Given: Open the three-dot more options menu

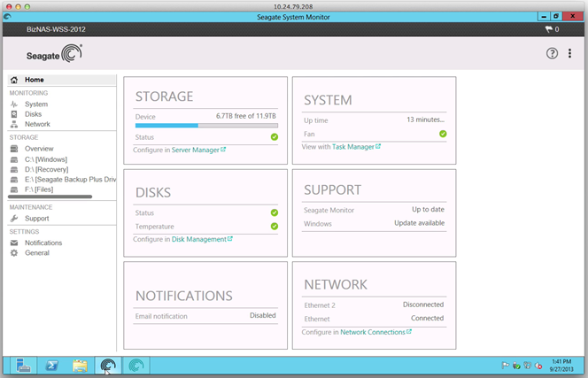Looking at the screenshot, I should pyautogui.click(x=569, y=53).
